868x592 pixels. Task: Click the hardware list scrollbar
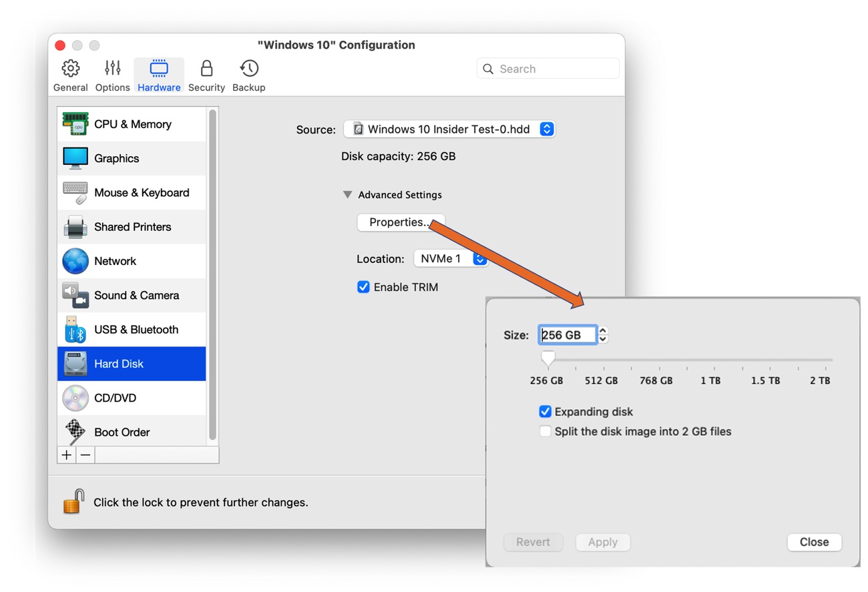click(213, 275)
